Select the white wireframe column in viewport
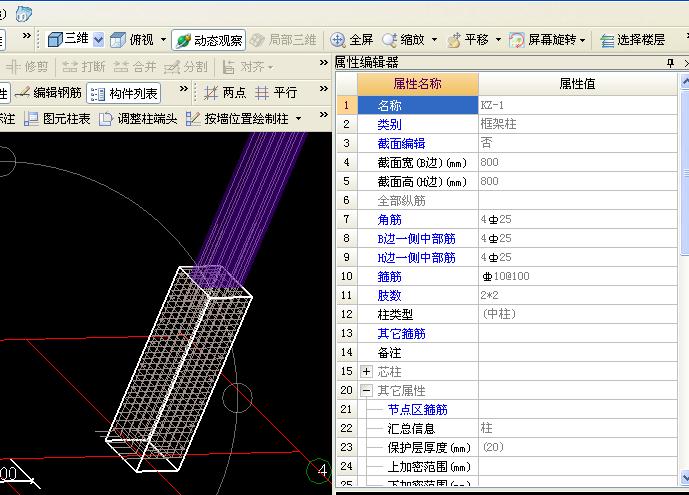The width and height of the screenshot is (689, 495). 179,368
